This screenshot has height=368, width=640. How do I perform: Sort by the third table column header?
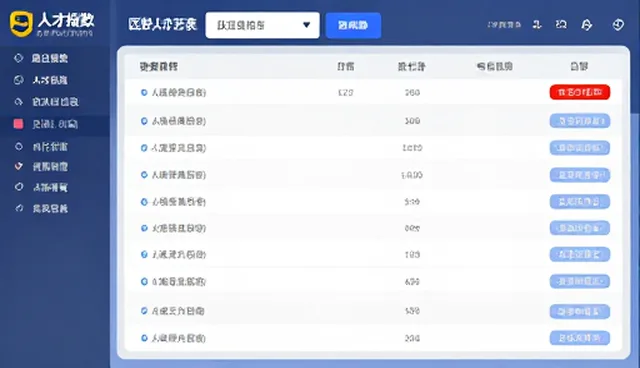tap(412, 66)
